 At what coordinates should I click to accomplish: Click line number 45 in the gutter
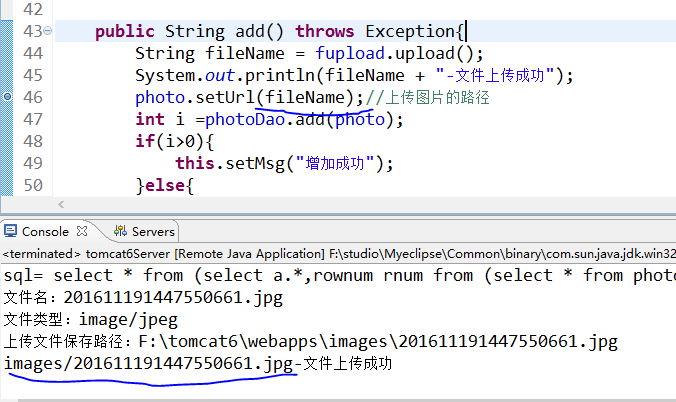point(33,75)
